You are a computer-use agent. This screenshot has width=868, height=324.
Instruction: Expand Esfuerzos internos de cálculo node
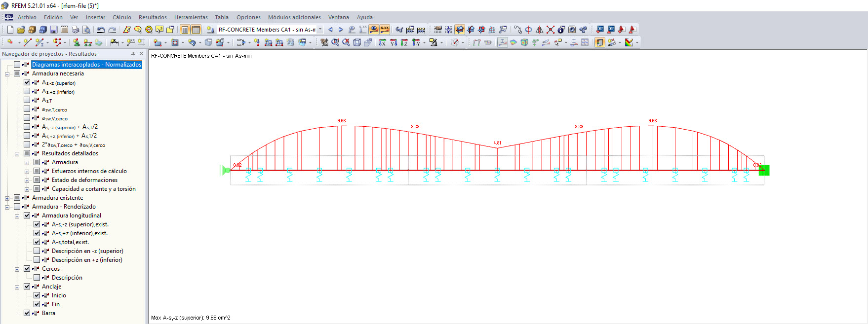[x=27, y=172]
